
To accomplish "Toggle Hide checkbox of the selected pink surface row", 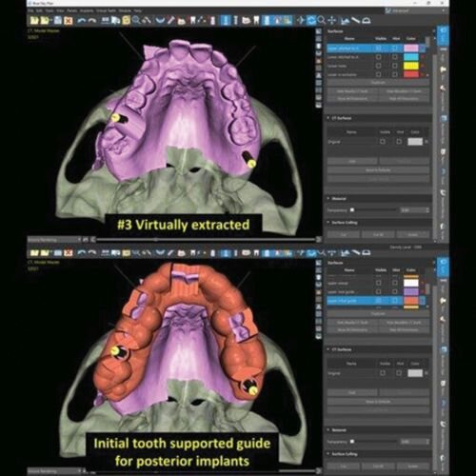I will pos(394,49).
